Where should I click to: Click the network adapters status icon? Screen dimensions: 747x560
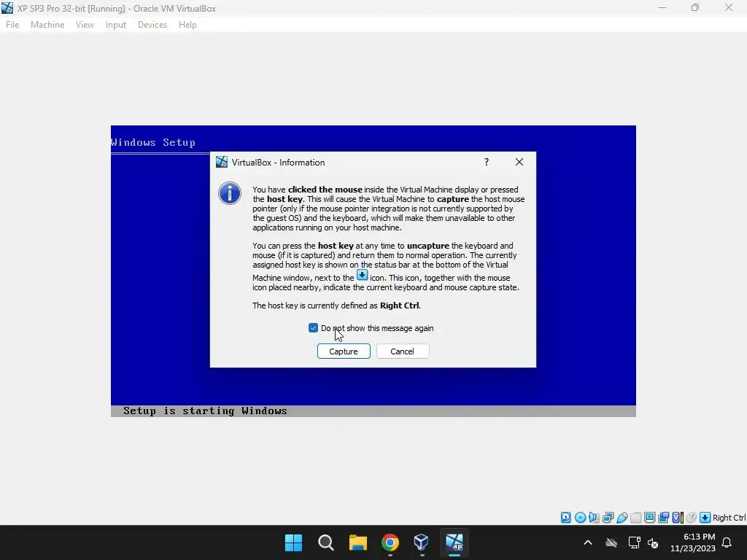pyautogui.click(x=608, y=517)
